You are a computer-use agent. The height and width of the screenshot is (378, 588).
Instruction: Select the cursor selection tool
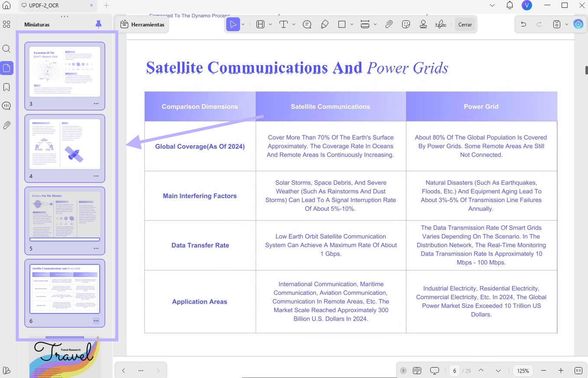(x=233, y=24)
